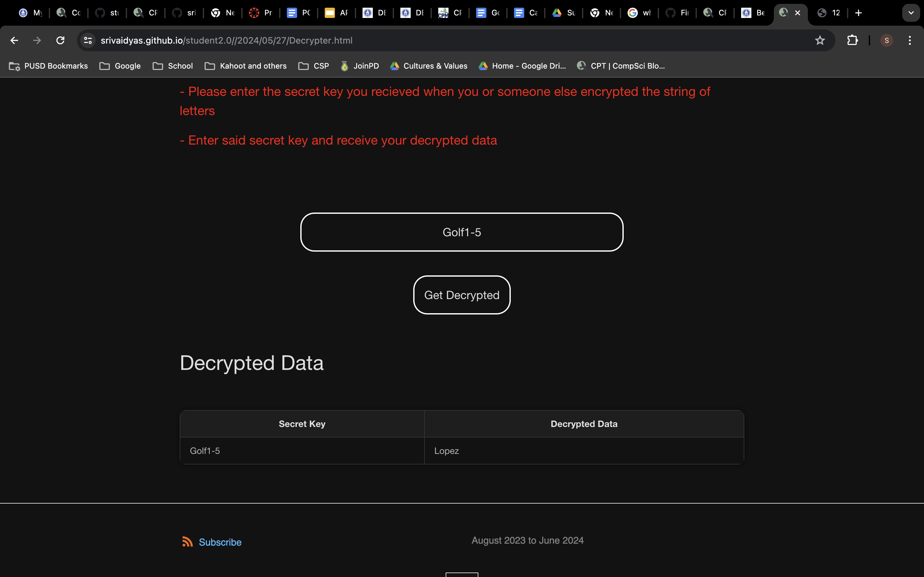Open the JoinPD bookmark
Image resolution: width=924 pixels, height=577 pixels.
click(x=360, y=66)
